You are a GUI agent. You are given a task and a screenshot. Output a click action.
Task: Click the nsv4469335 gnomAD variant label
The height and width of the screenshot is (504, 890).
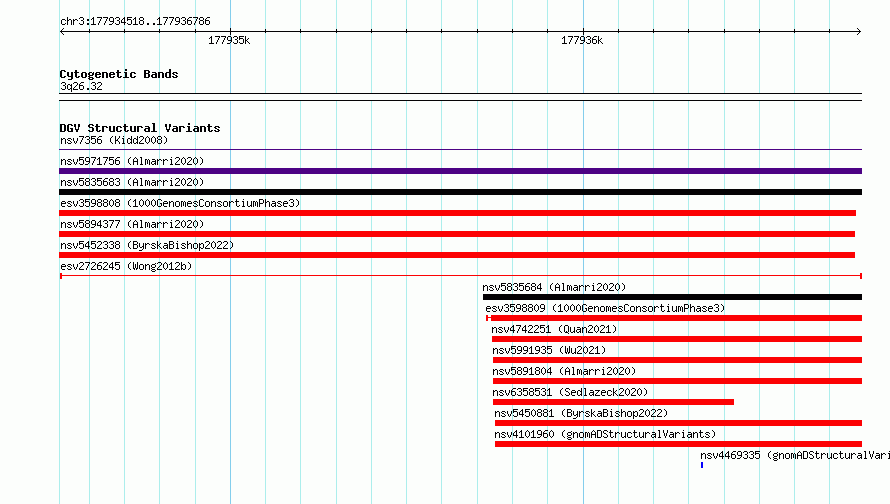pyautogui.click(x=795, y=455)
